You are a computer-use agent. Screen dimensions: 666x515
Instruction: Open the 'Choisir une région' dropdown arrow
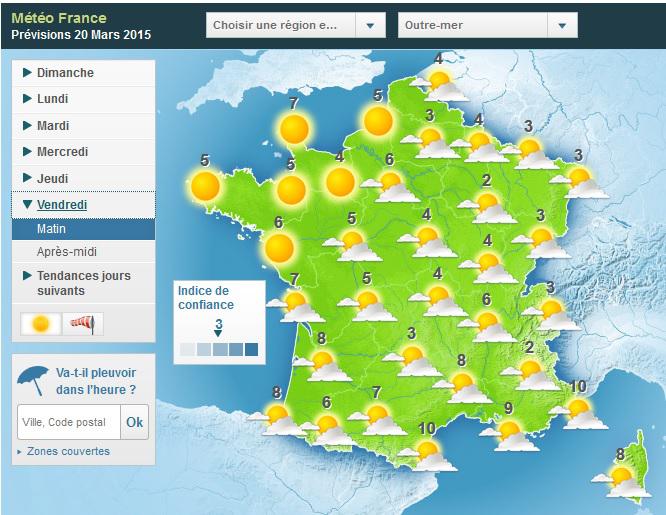coord(370,25)
